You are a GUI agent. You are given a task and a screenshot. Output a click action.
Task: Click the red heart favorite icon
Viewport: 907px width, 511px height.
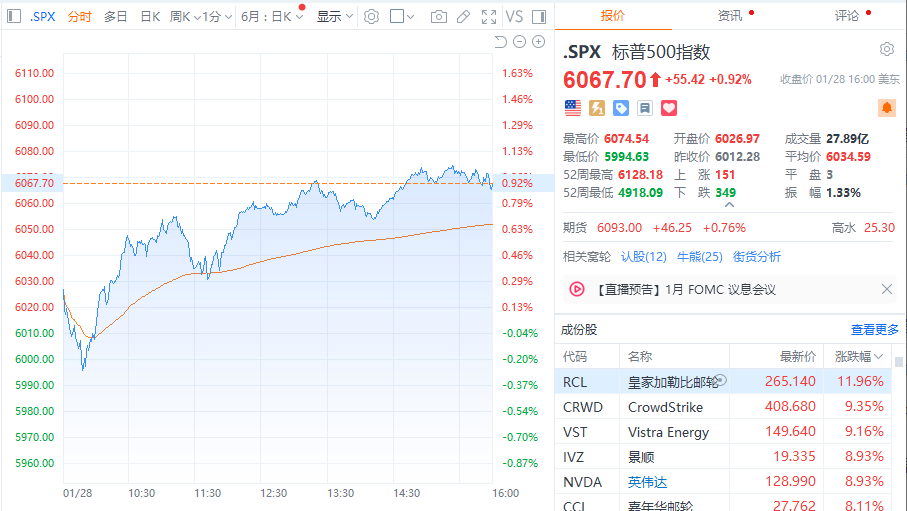pyautogui.click(x=669, y=107)
